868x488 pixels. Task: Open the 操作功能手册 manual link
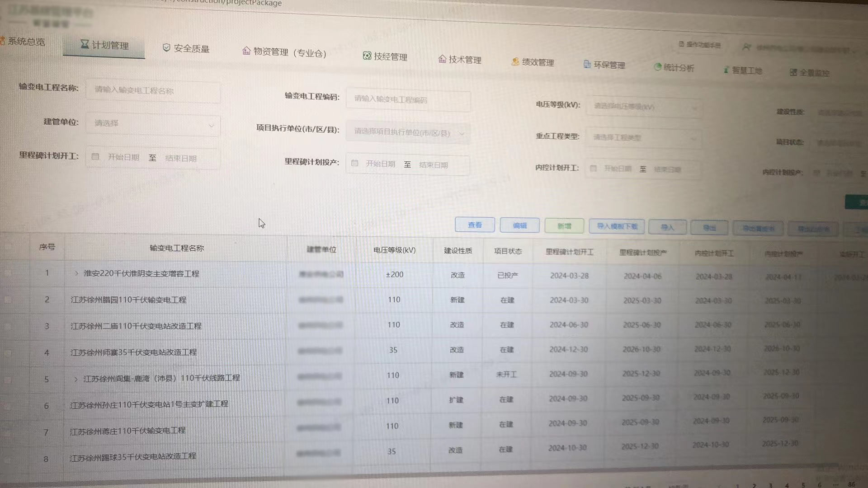(699, 44)
